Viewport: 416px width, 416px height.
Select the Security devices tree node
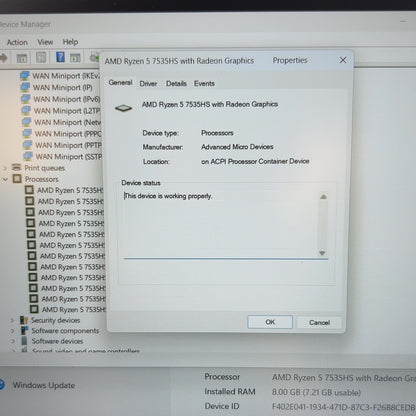coord(56,320)
